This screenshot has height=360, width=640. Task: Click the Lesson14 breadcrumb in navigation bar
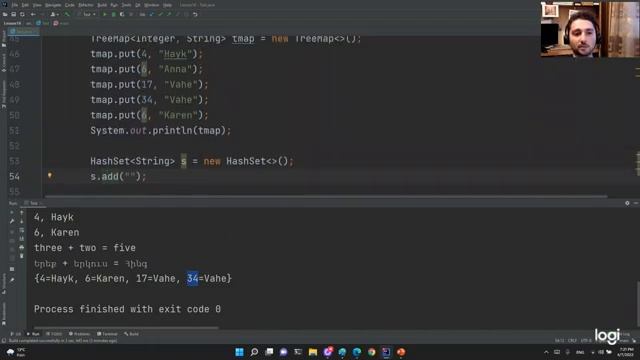click(12, 23)
